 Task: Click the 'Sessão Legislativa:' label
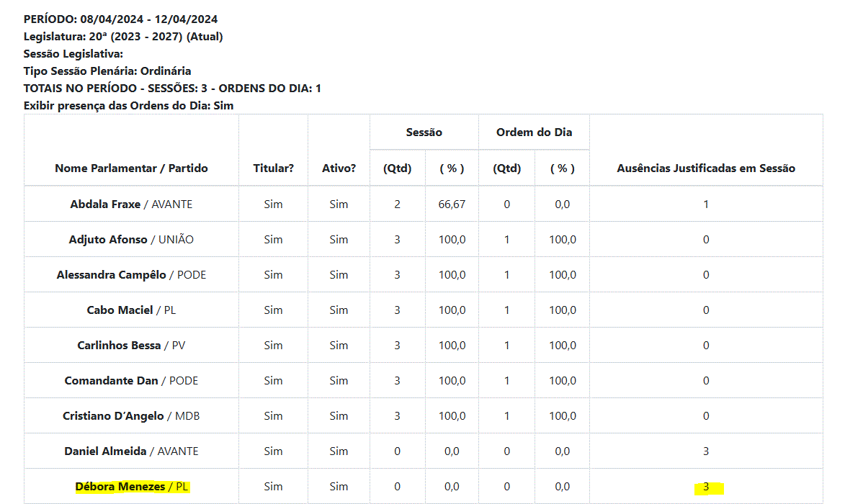73,54
